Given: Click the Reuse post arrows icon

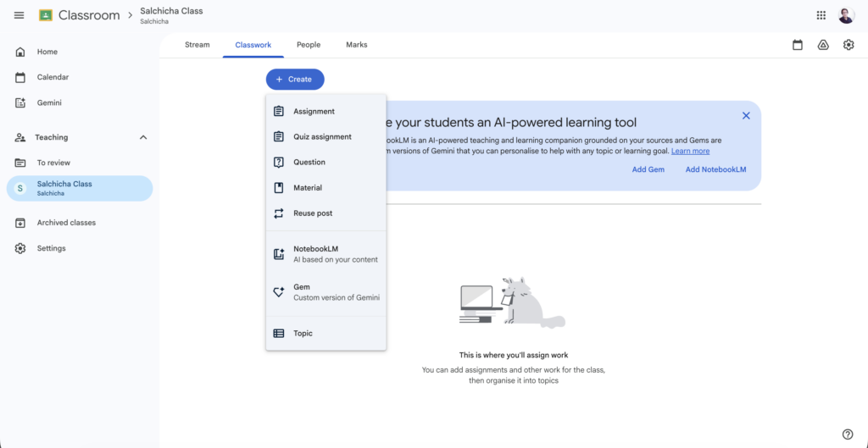Looking at the screenshot, I should [x=279, y=213].
